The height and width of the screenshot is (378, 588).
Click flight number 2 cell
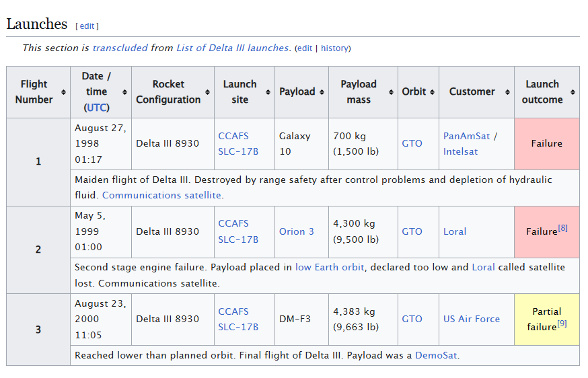point(38,250)
